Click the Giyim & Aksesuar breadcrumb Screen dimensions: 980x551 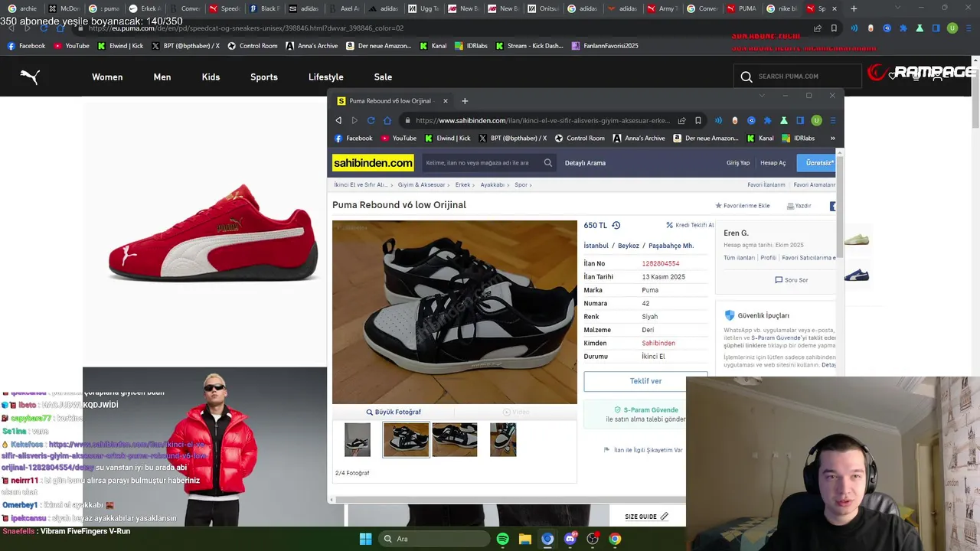(x=421, y=184)
